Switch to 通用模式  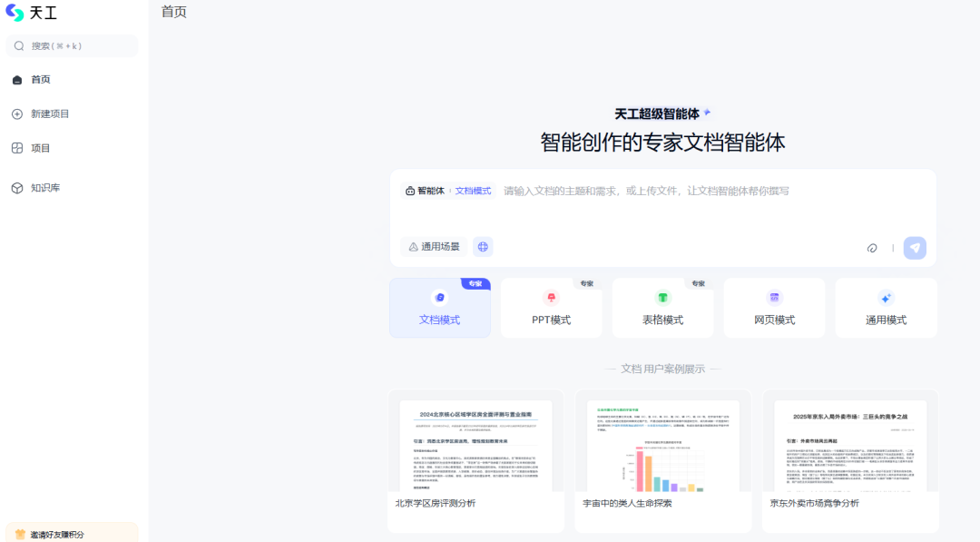[886, 308]
